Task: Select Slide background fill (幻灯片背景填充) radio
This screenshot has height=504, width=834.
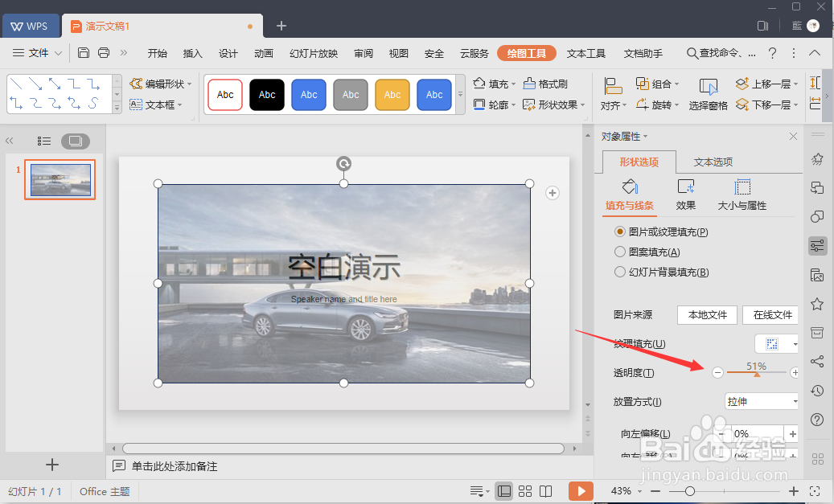Action: pos(619,272)
